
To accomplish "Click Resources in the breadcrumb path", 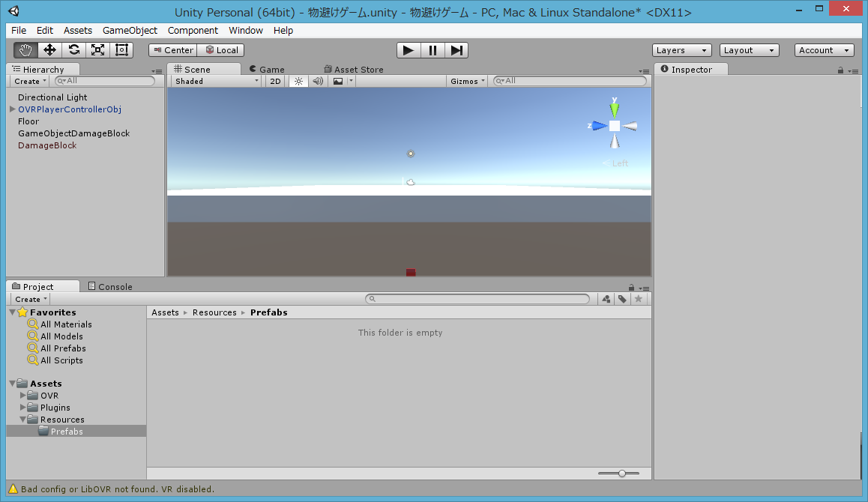I will coord(215,312).
